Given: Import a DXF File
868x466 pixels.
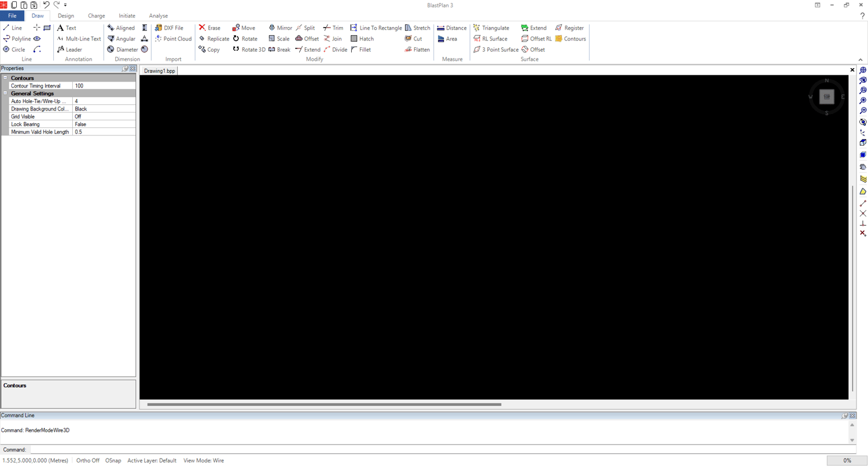Looking at the screenshot, I should pyautogui.click(x=169, y=28).
